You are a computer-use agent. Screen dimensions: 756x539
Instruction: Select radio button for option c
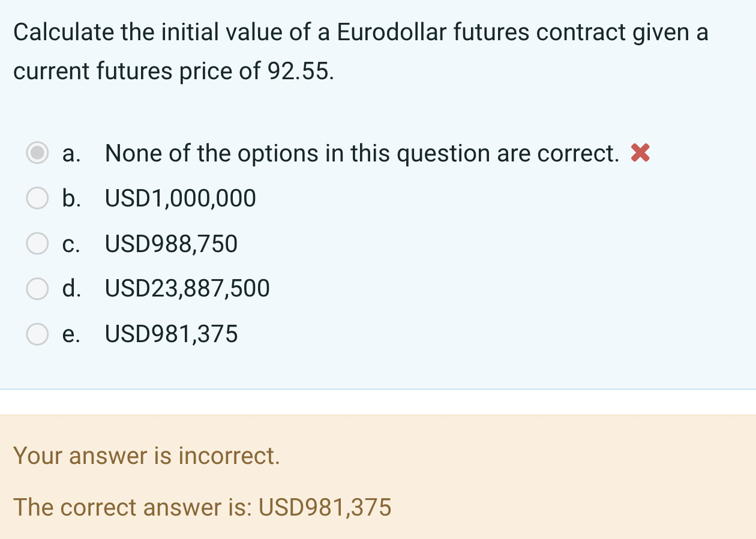click(37, 244)
